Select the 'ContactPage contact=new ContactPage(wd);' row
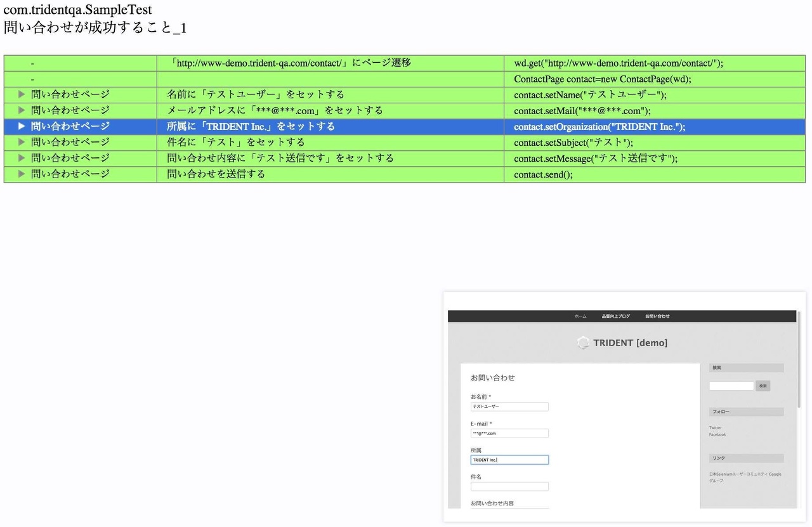 click(602, 79)
